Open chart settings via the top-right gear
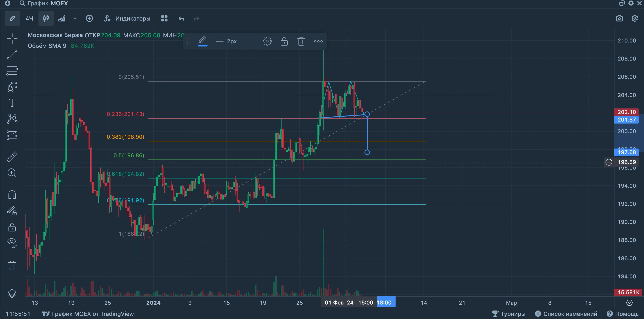This screenshot has height=319, width=644. coord(631,3)
